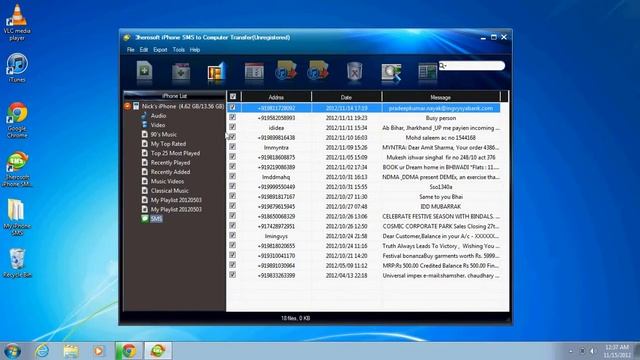The image size is (640, 360).
Task: Select the MYNTRA Dear Amit Sharma message
Action: coord(440,147)
